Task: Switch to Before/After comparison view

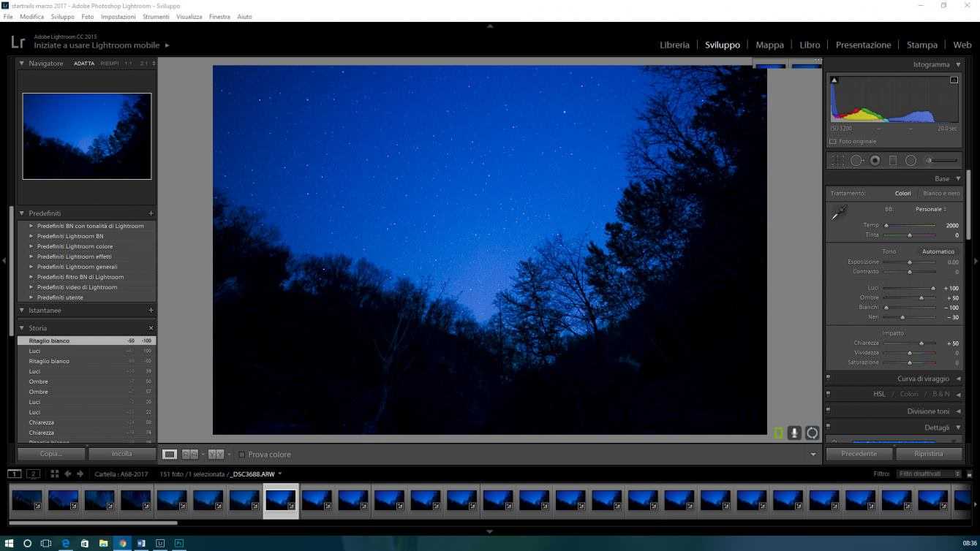Action: (190, 455)
